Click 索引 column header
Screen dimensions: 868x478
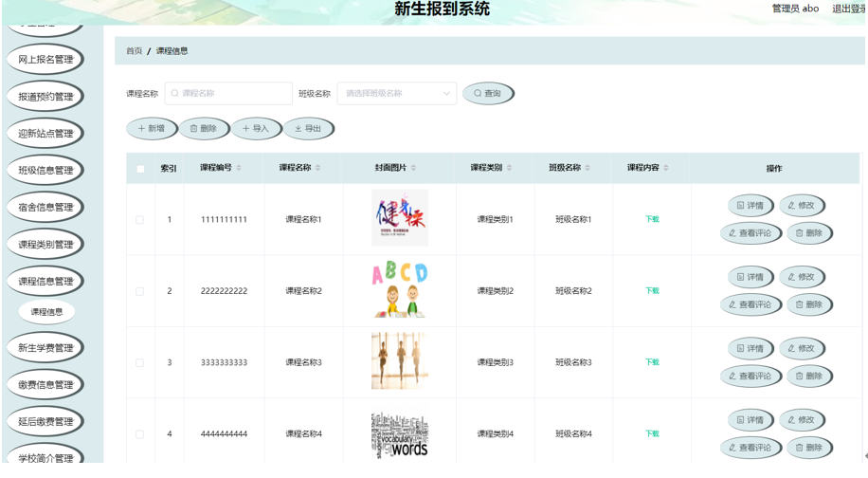click(x=169, y=169)
